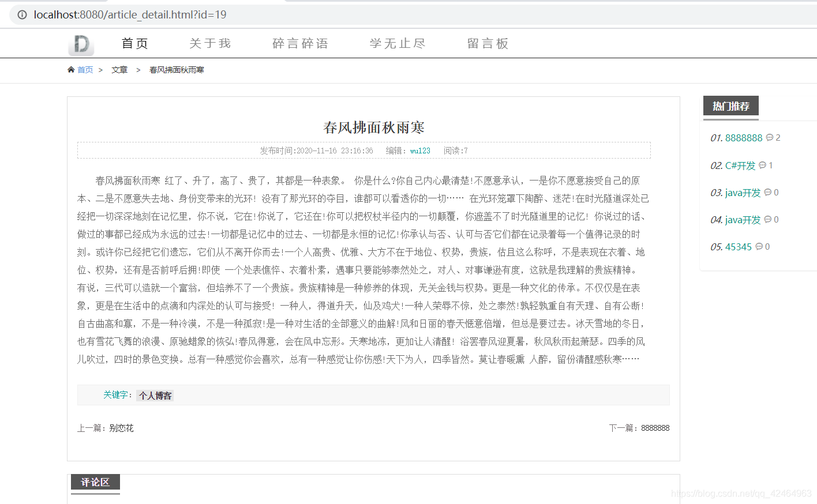Click the blog's "D" logo icon

(81, 43)
